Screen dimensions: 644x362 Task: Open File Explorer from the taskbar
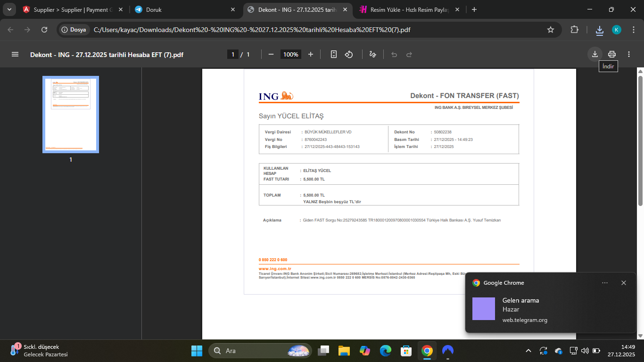click(344, 351)
